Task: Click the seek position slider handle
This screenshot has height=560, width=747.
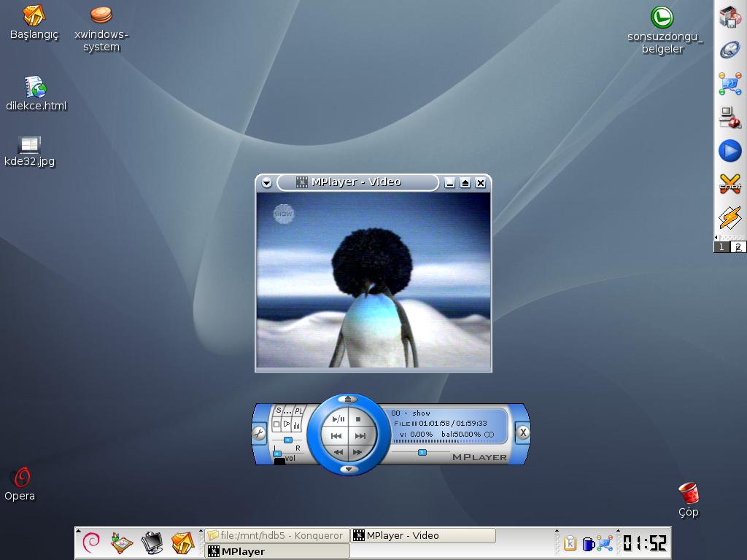Action: coord(422,453)
